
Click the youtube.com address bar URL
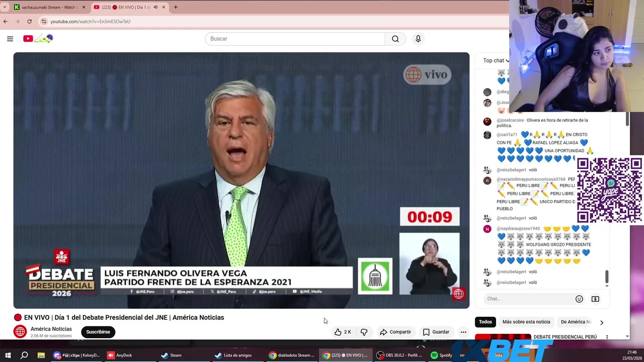(91, 22)
